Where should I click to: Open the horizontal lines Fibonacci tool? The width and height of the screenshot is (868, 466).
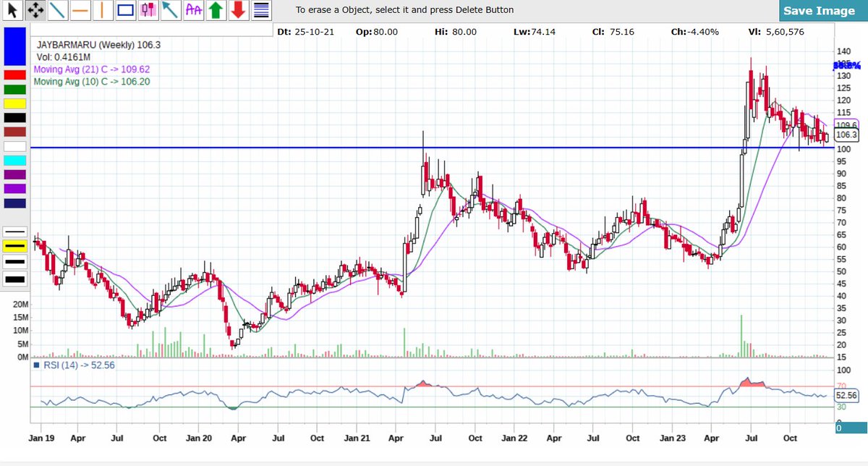click(260, 10)
